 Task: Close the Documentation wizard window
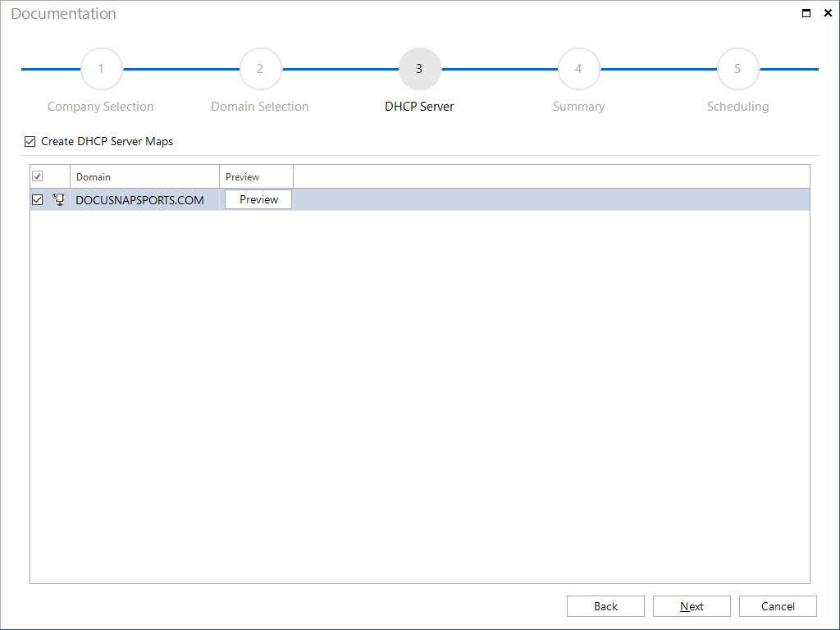click(828, 13)
